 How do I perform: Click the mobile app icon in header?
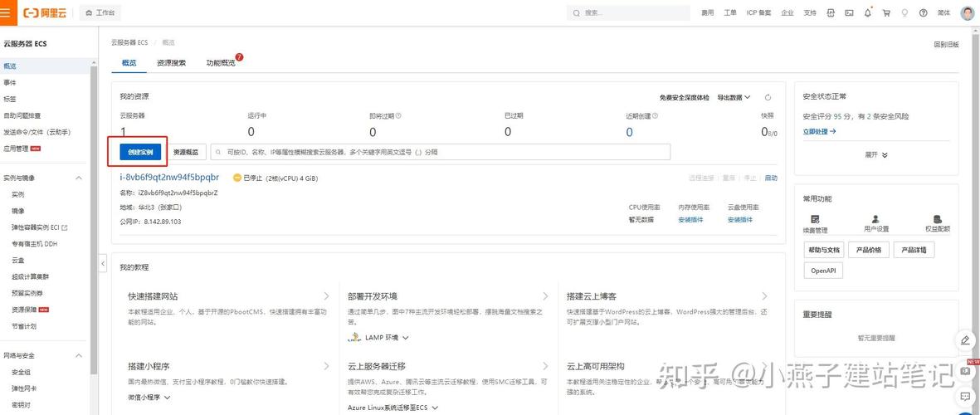point(831,12)
